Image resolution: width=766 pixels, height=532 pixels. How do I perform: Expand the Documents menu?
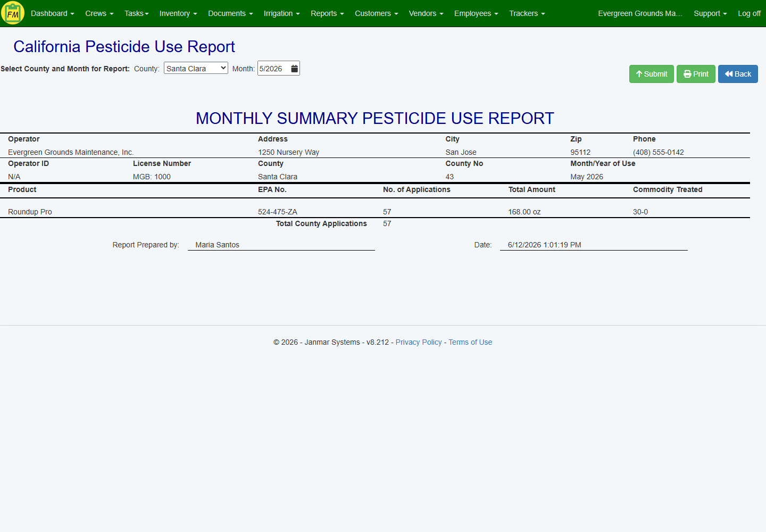pyautogui.click(x=230, y=13)
